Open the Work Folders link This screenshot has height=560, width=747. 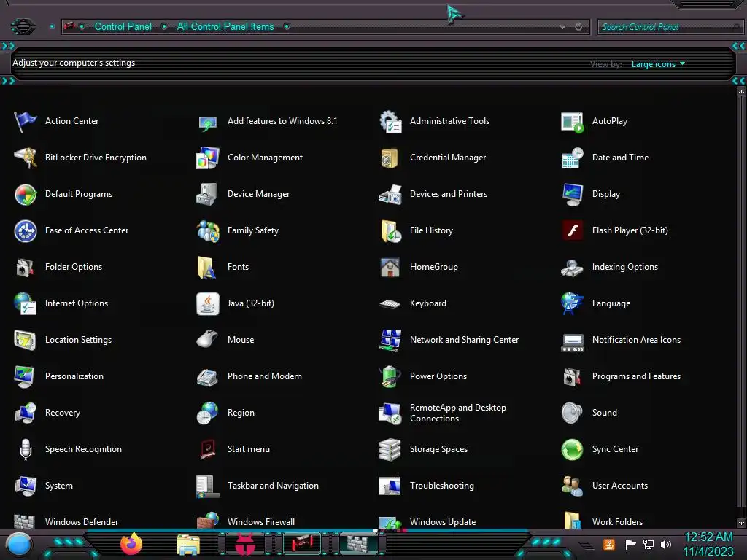click(x=617, y=522)
